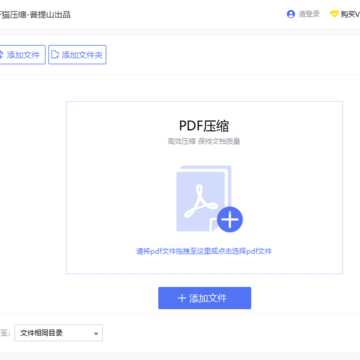Open the 文件相同目录 output path dropdown

(59, 333)
